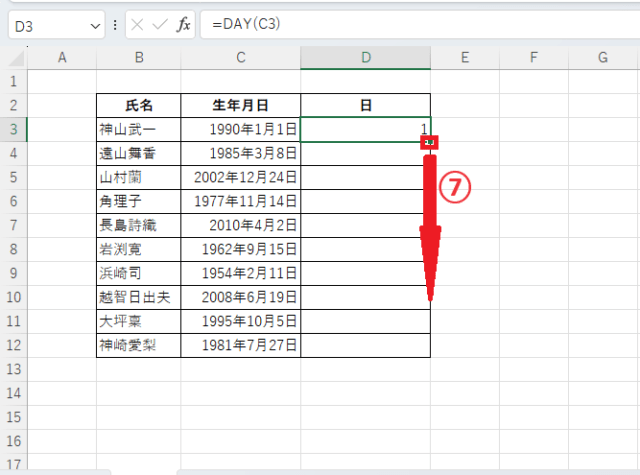
Task: Click the Cancel X icon in formula bar
Action: pos(138,24)
